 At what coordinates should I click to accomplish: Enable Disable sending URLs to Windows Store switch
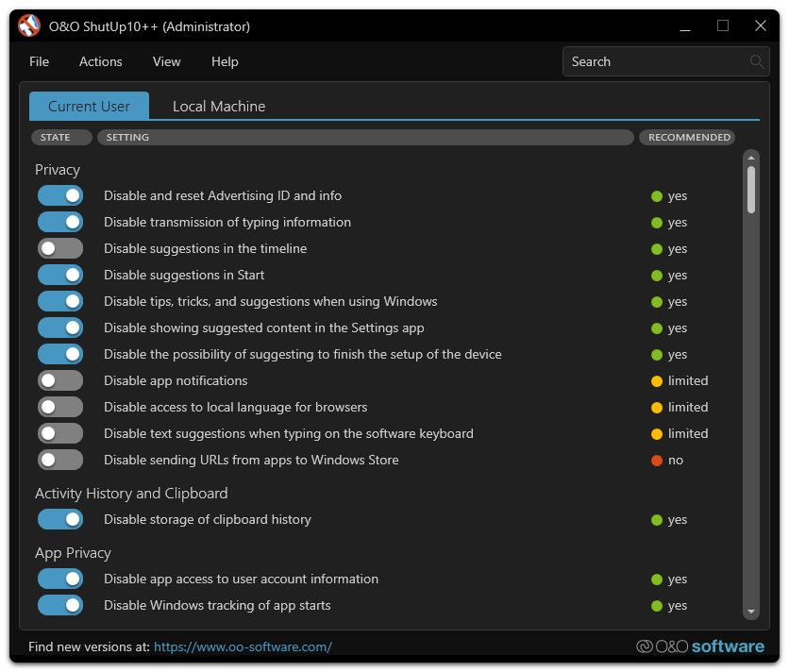pyautogui.click(x=60, y=460)
